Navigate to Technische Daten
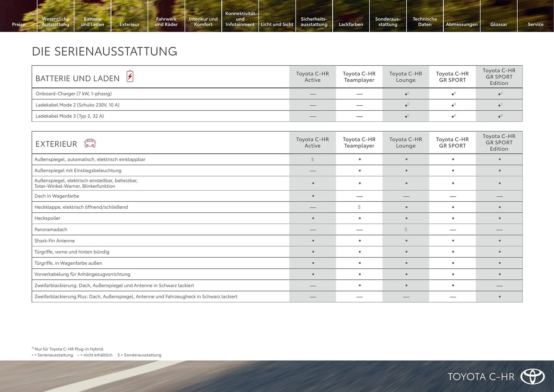The image size is (554, 392). click(x=424, y=22)
